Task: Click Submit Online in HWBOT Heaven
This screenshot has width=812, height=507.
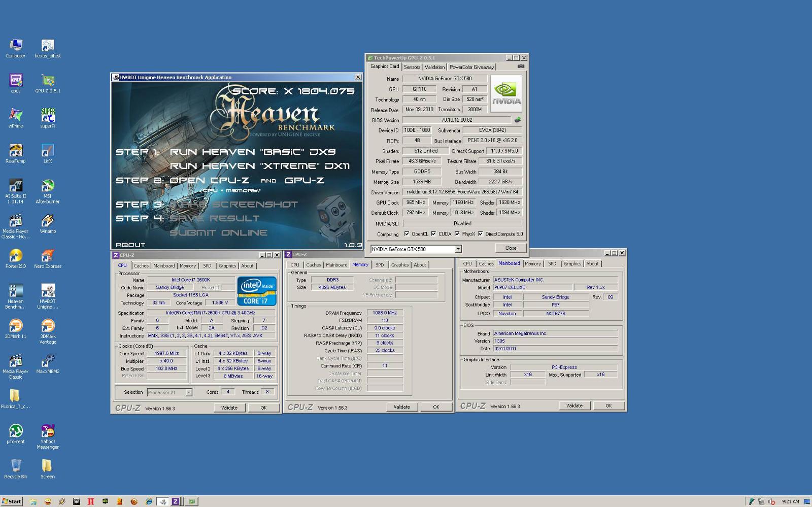Action: point(218,232)
